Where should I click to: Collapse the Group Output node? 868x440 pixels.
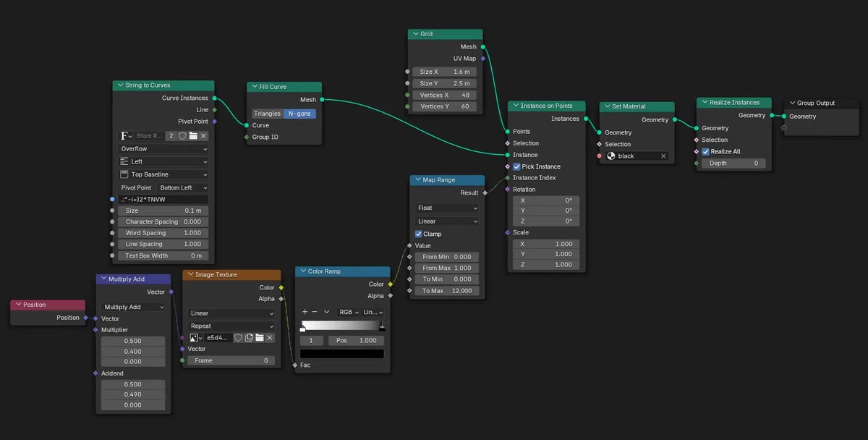click(792, 103)
